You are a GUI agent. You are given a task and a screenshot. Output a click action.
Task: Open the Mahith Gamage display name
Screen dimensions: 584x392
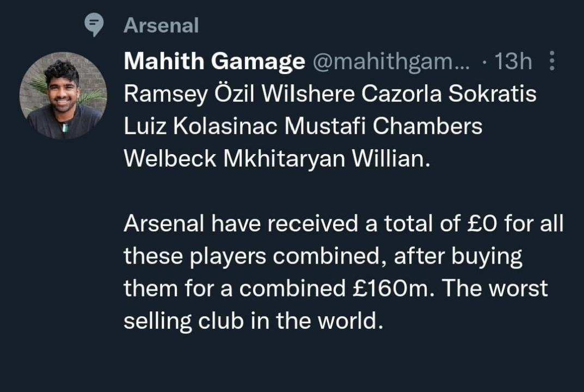click(214, 62)
